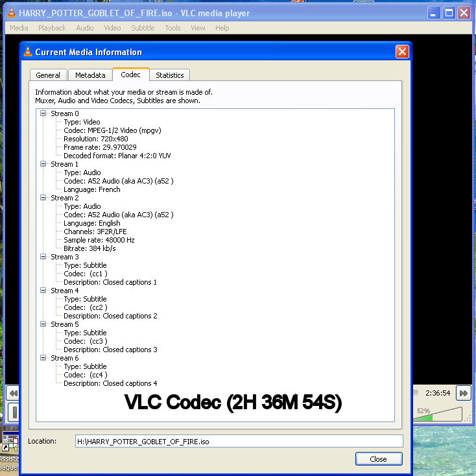Select the Stream 4 tree item
The image size is (476, 476).
65,291
